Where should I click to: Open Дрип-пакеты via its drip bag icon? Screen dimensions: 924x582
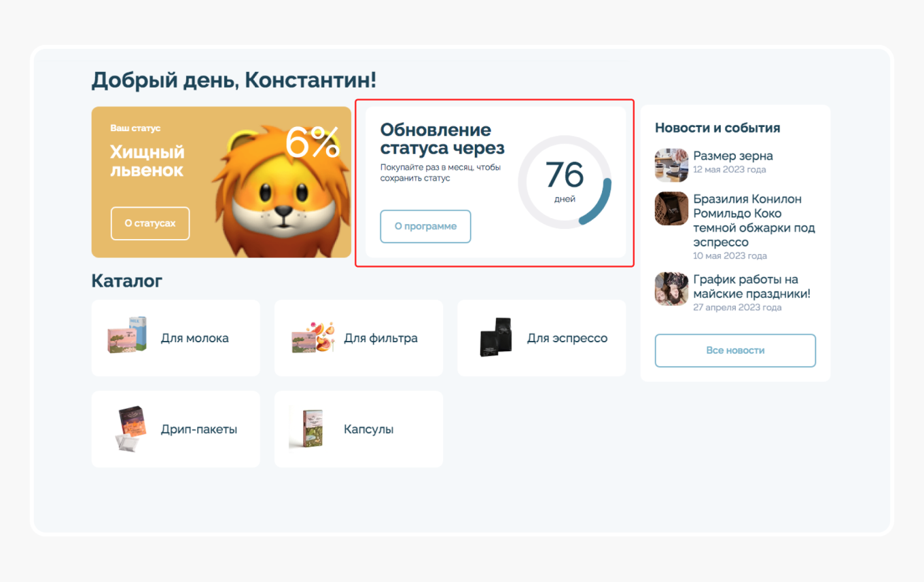(x=130, y=429)
